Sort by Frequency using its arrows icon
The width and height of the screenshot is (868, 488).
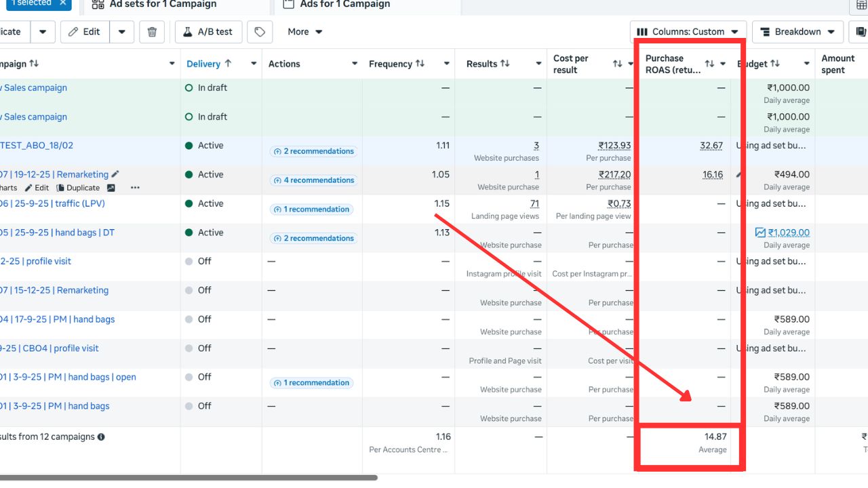pos(420,64)
